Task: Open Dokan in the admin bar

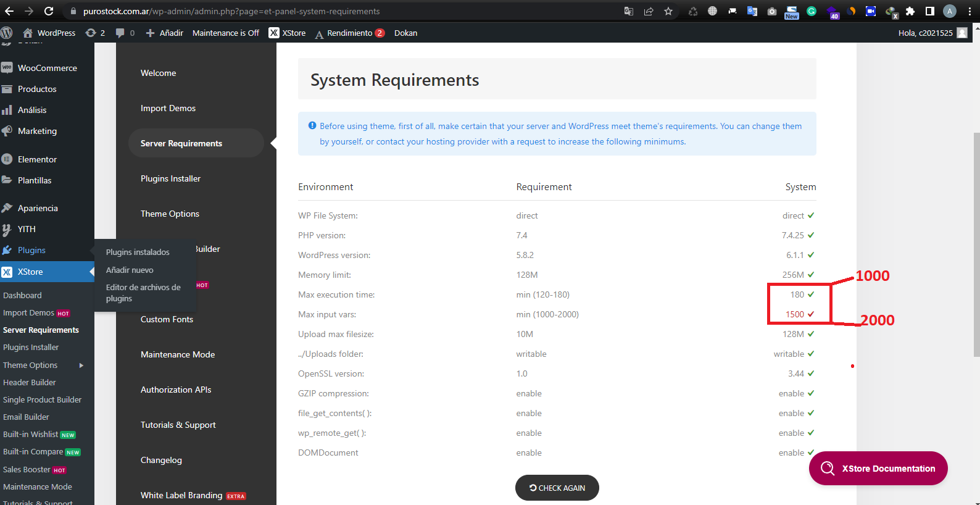Action: 406,33
